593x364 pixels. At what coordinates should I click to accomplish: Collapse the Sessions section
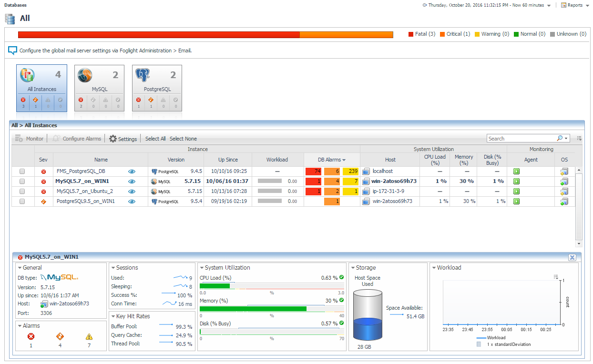[113, 268]
